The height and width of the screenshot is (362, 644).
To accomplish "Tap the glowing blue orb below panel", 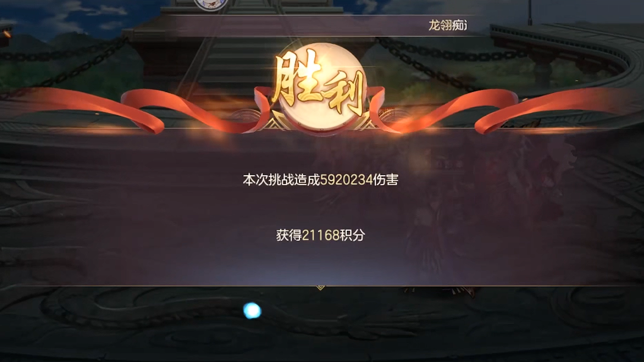I will pyautogui.click(x=252, y=310).
